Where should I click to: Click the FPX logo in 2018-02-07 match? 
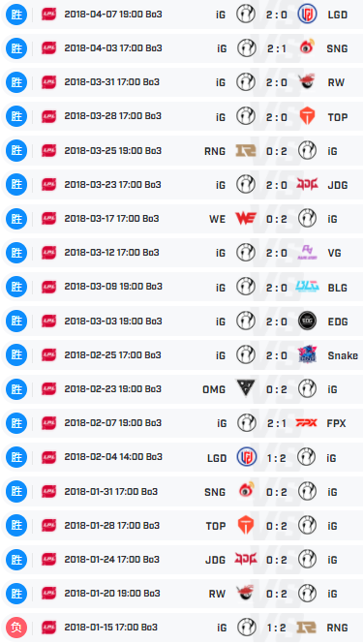[306, 422]
